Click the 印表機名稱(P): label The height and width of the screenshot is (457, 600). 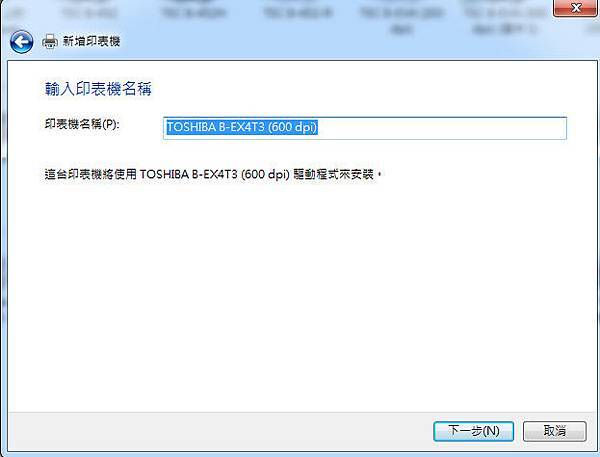[x=82, y=124]
